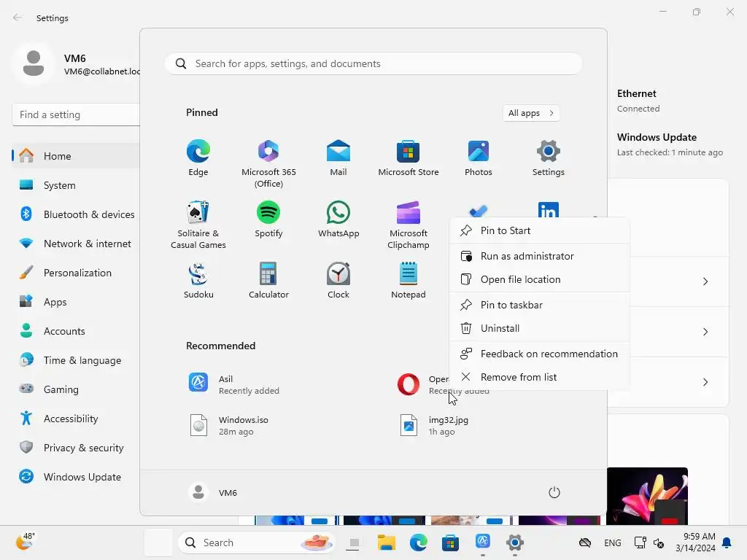747x560 pixels.
Task: Open the clock showing 9:59 AM
Action: pyautogui.click(x=695, y=542)
